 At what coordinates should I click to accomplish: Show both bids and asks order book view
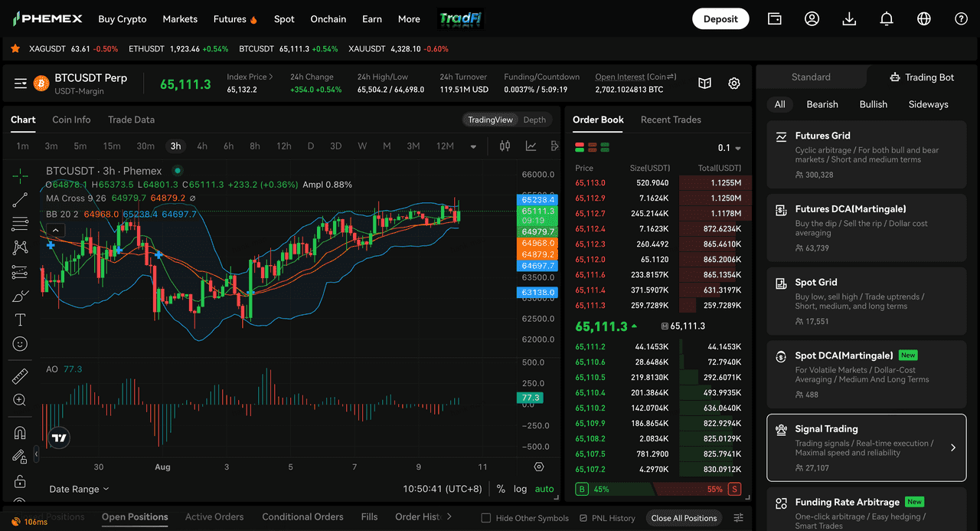[580, 147]
